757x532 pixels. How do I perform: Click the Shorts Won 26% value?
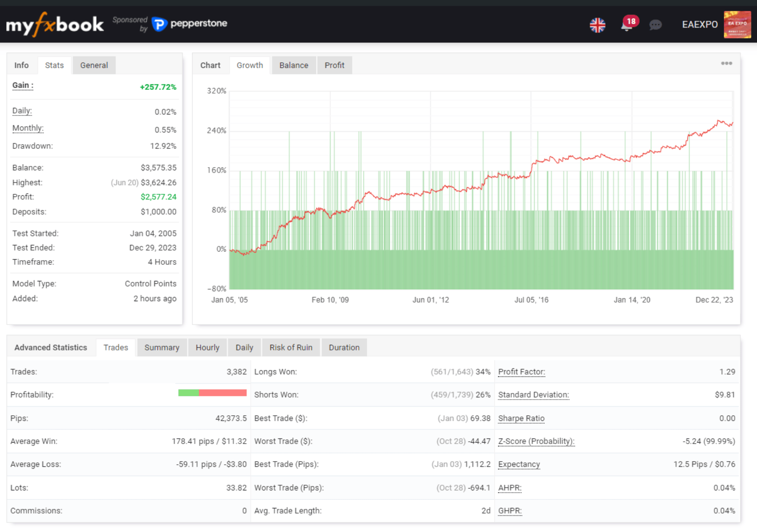click(483, 395)
